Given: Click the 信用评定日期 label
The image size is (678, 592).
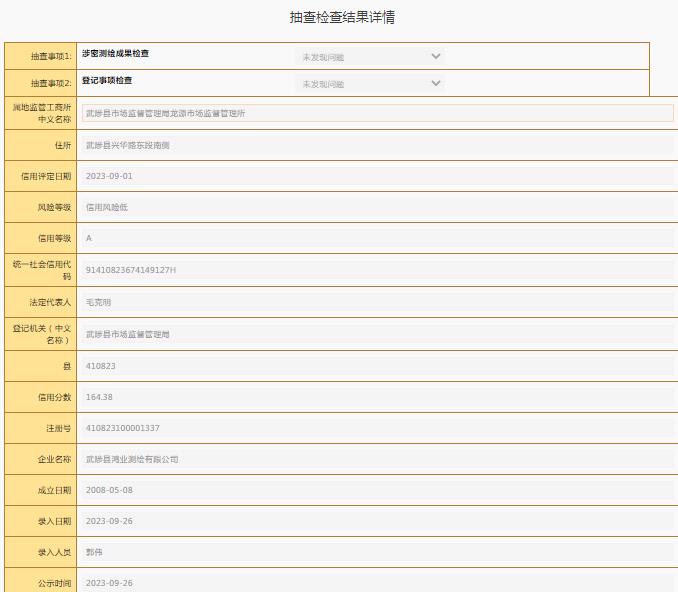Looking at the screenshot, I should point(46,176).
